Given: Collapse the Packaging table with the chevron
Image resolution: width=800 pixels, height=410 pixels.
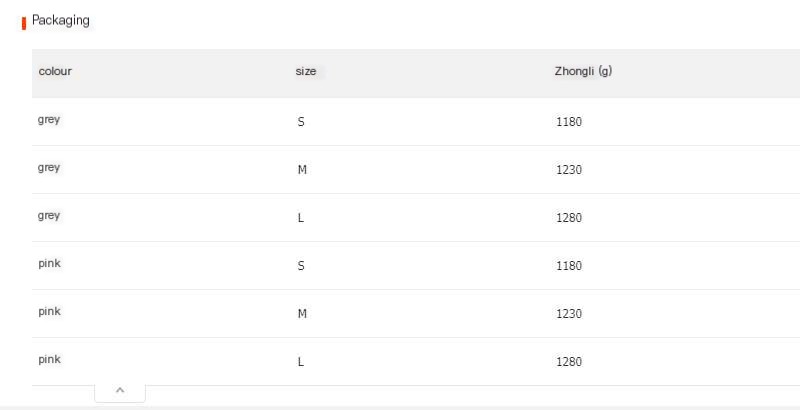Looking at the screenshot, I should pos(120,391).
